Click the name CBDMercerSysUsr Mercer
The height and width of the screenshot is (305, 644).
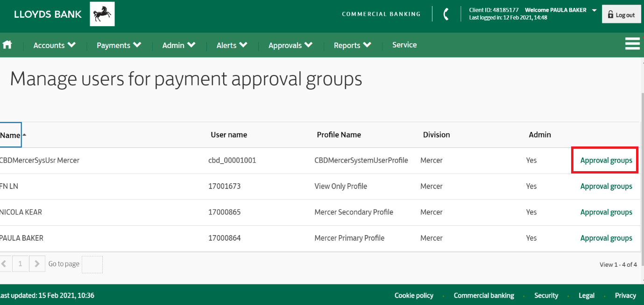coord(40,160)
